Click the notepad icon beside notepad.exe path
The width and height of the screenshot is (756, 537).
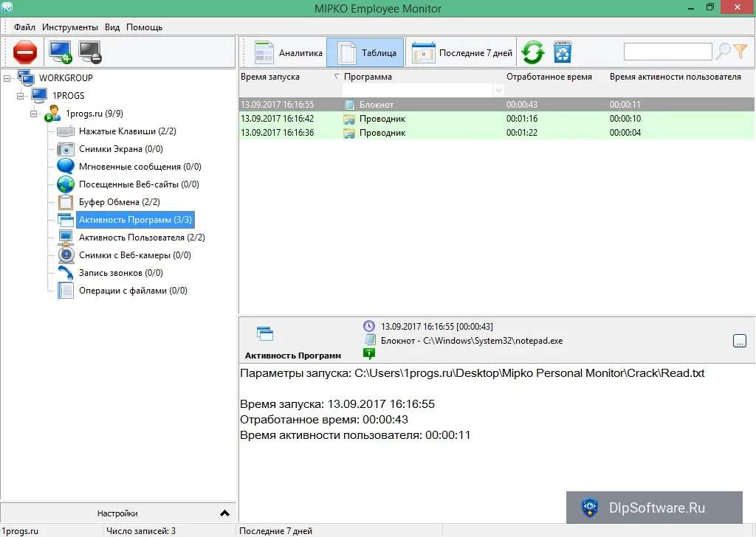tap(370, 340)
